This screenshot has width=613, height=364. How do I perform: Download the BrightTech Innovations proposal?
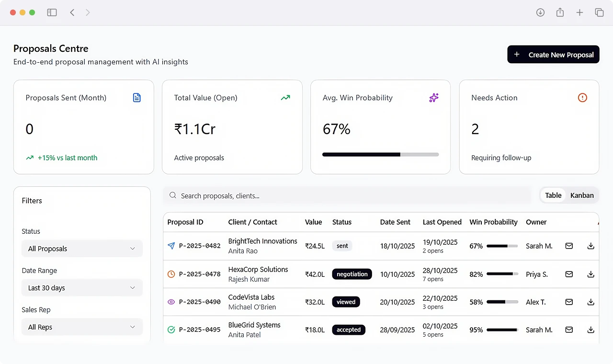(591, 246)
